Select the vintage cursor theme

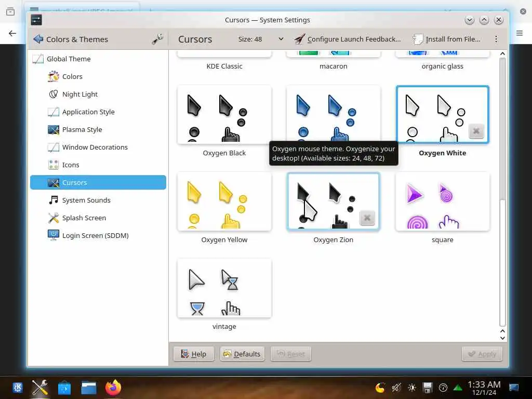click(224, 288)
